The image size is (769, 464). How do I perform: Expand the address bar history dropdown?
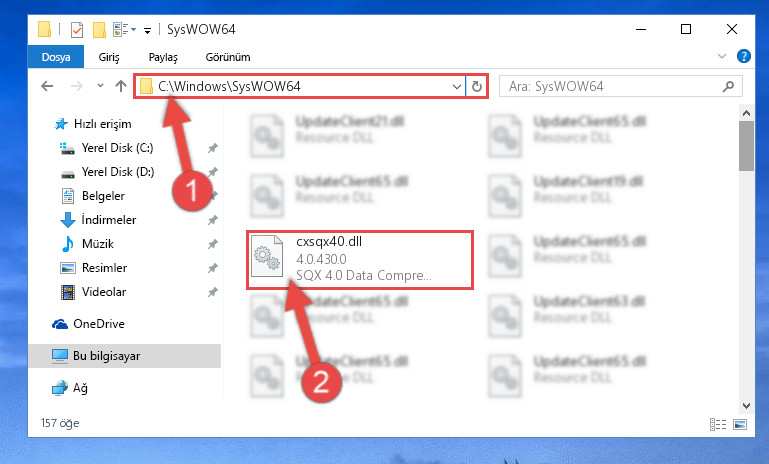457,87
